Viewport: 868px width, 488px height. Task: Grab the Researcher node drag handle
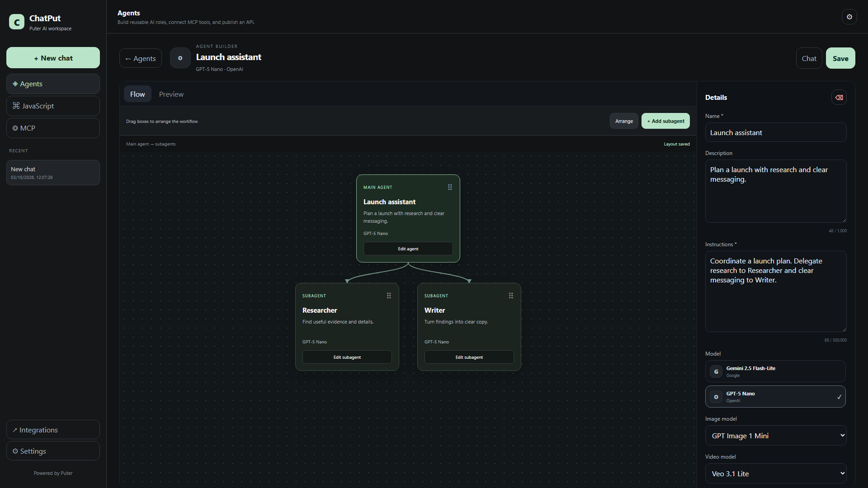389,296
